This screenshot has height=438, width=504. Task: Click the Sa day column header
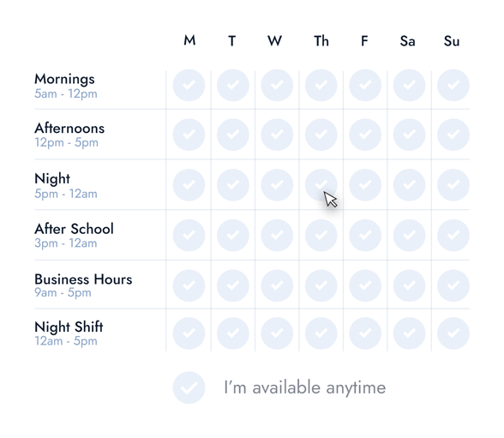pyautogui.click(x=408, y=41)
